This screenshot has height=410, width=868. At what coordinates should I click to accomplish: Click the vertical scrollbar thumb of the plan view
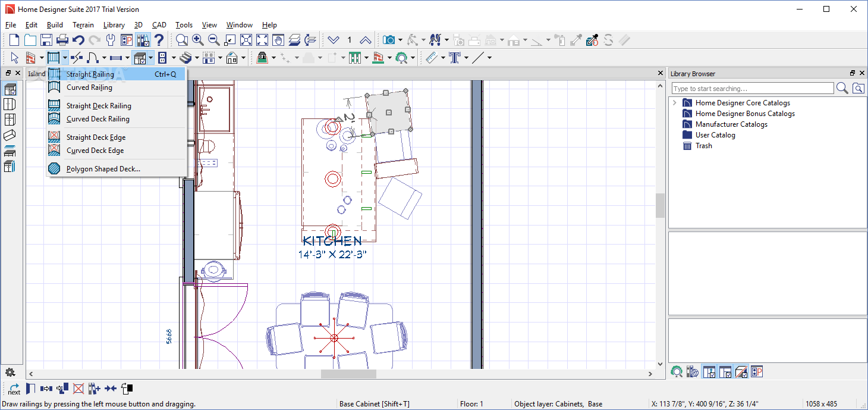click(x=660, y=206)
